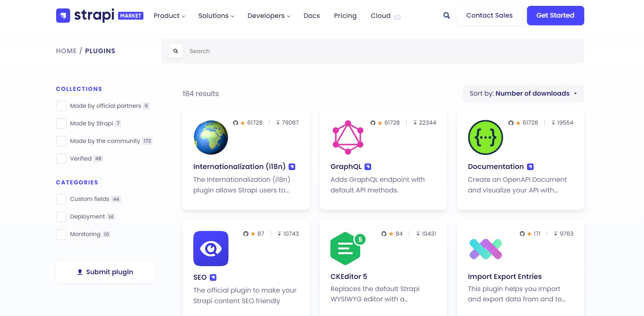Open the CKEditor 5 plugin title
This screenshot has height=316, width=644.
pos(349,277)
